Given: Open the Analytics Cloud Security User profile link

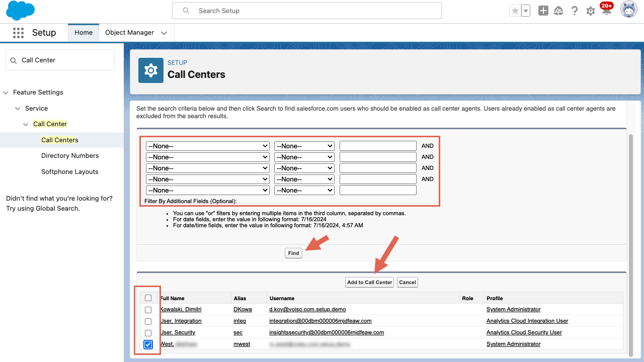Looking at the screenshot, I should coord(524,332).
